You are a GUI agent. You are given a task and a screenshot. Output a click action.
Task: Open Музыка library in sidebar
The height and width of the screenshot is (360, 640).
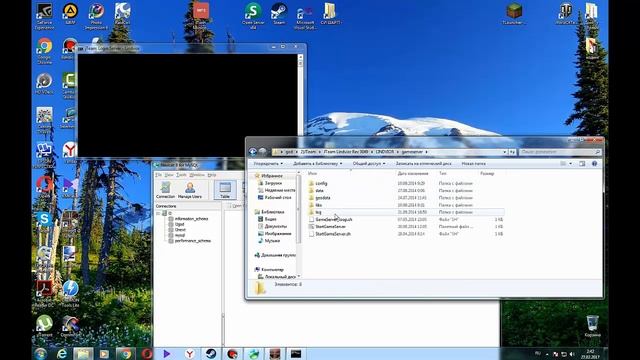269,241
